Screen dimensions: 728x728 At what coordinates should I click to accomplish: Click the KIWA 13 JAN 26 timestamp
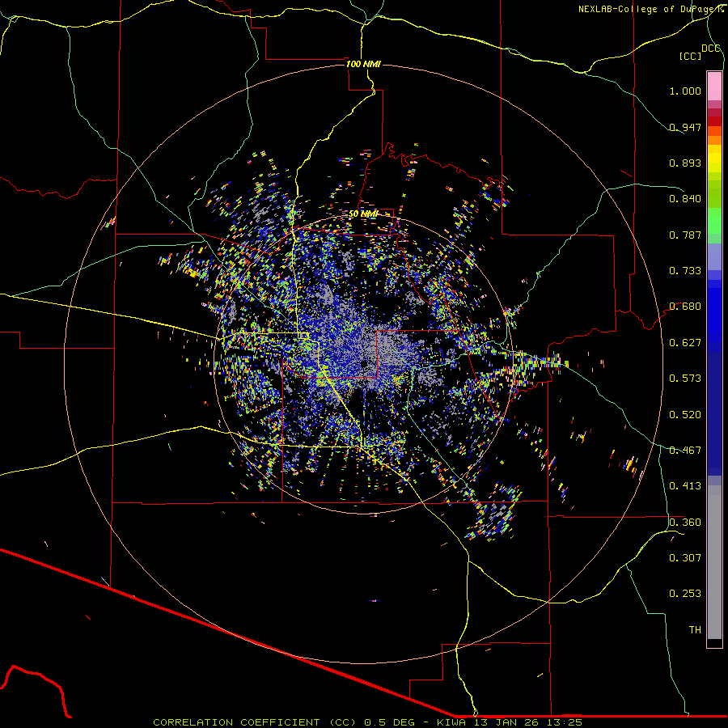tap(510, 722)
